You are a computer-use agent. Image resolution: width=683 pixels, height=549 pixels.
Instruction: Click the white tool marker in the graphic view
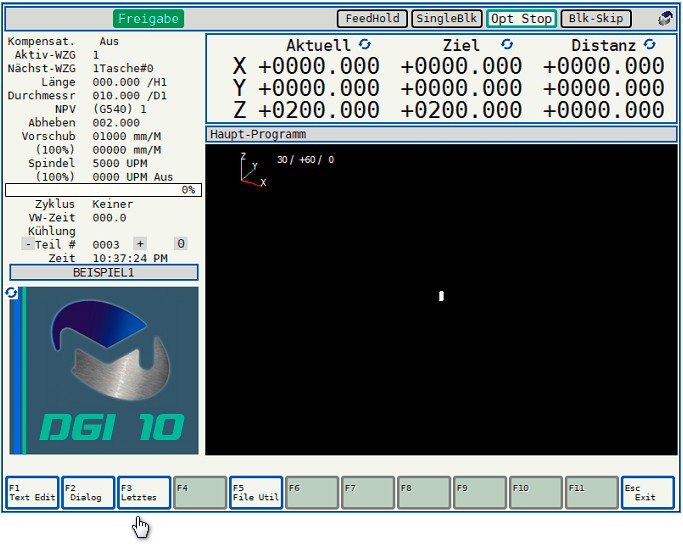point(441,296)
